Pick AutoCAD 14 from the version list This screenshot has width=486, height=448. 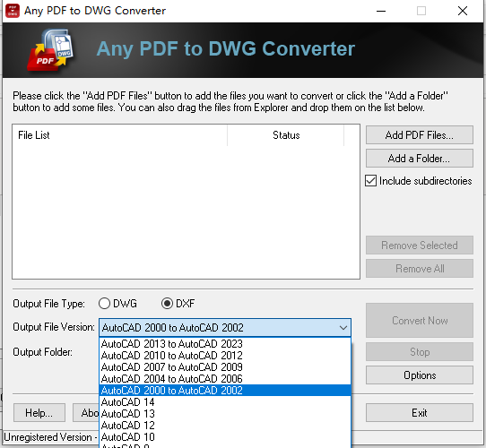[x=225, y=402]
